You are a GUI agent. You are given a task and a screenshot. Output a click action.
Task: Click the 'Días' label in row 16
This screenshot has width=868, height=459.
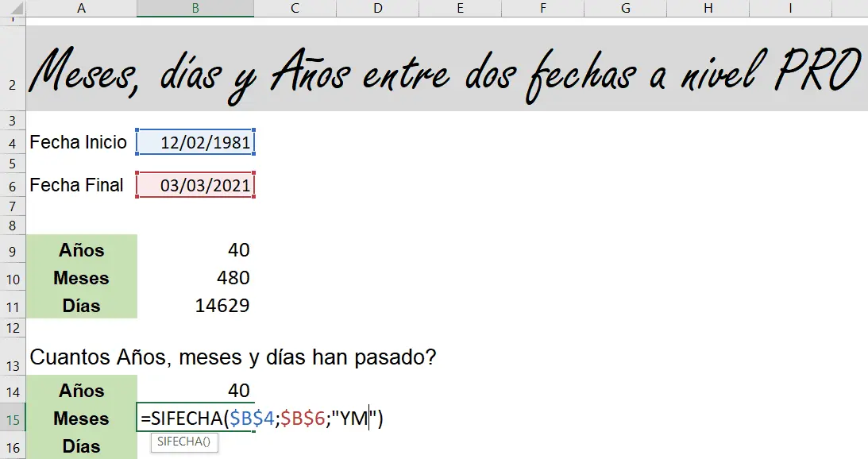(81, 445)
